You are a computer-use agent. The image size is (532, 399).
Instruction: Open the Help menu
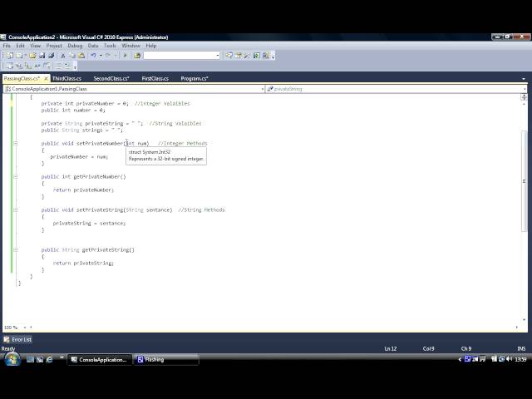pos(151,46)
